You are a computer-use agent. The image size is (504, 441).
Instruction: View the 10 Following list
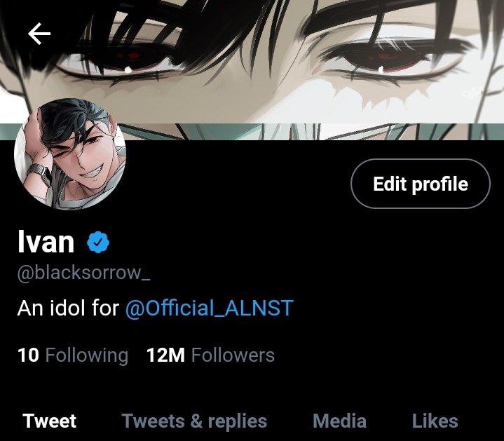(x=73, y=355)
